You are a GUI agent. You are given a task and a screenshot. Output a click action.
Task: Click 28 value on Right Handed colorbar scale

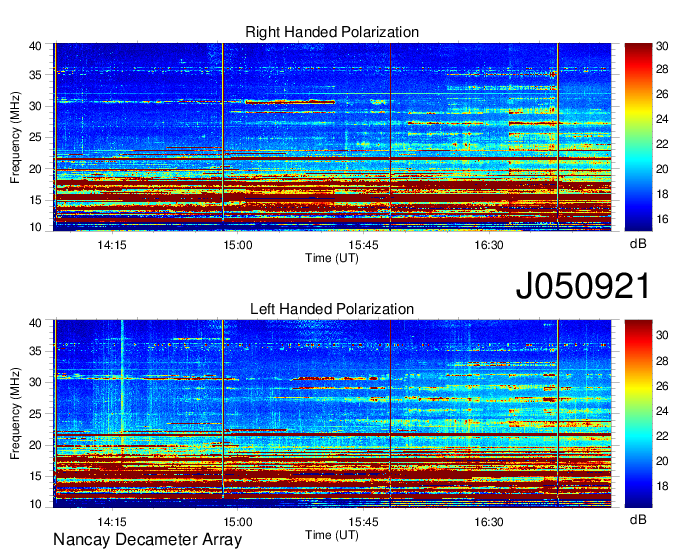[662, 69]
